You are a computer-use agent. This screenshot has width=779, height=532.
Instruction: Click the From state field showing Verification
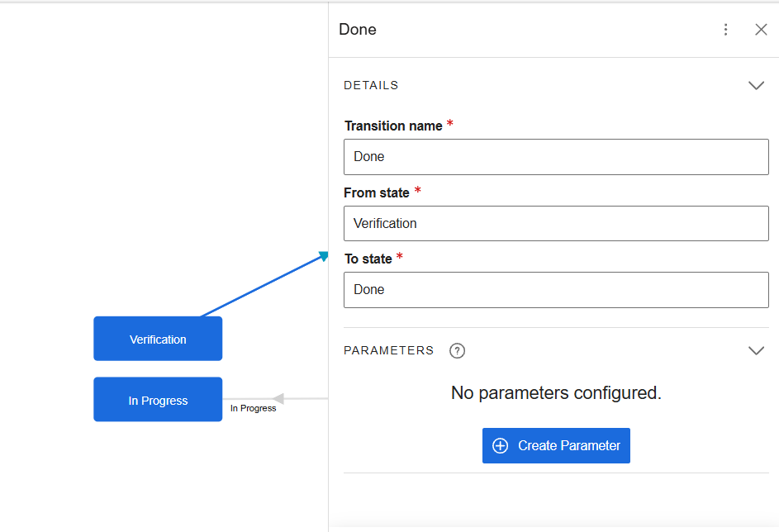click(x=556, y=224)
